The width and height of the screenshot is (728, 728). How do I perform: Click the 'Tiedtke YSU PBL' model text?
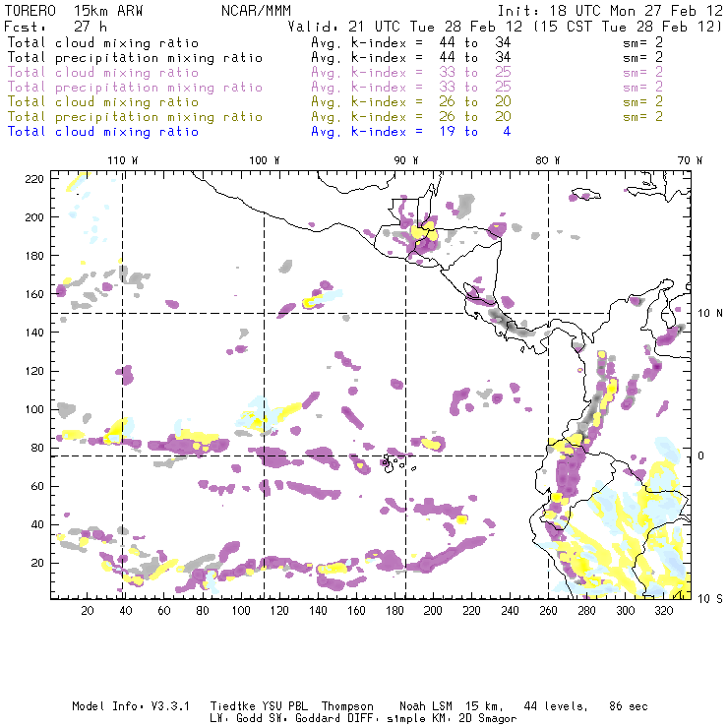click(x=259, y=706)
